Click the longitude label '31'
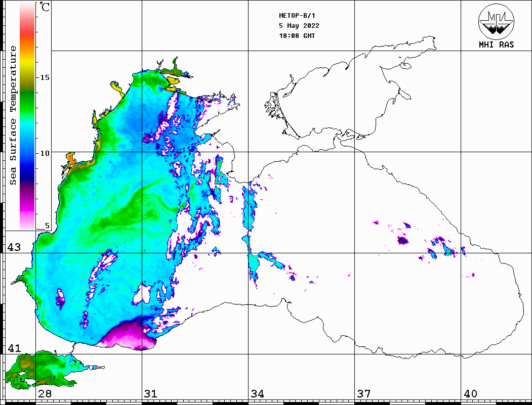Image resolution: width=532 pixels, height=405 pixels. pyautogui.click(x=151, y=393)
